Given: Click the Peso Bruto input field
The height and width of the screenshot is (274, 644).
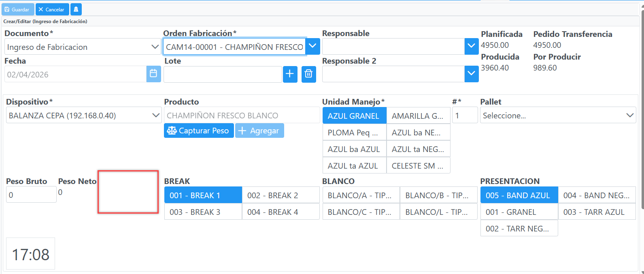Looking at the screenshot, I should 31,195.
